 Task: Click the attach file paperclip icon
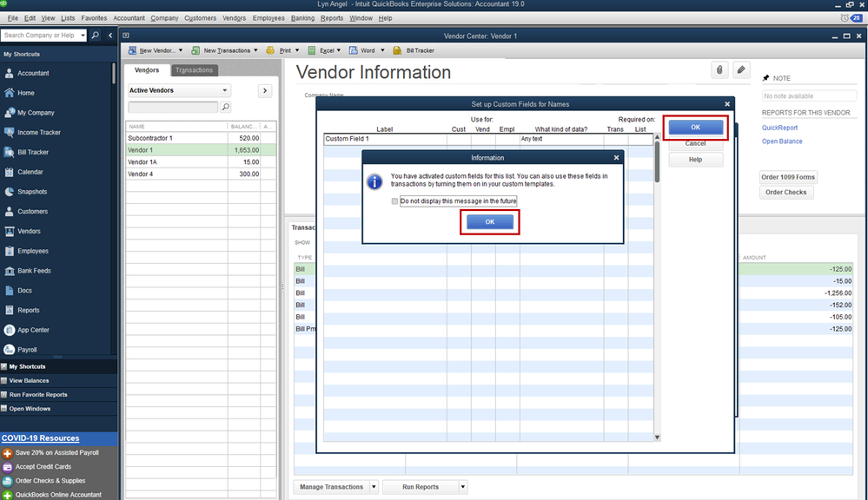(x=719, y=70)
